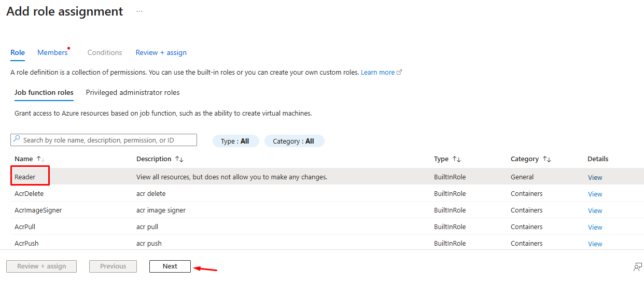Click the feedback icon at bottom right
Image resolution: width=644 pixels, height=283 pixels.
click(637, 267)
